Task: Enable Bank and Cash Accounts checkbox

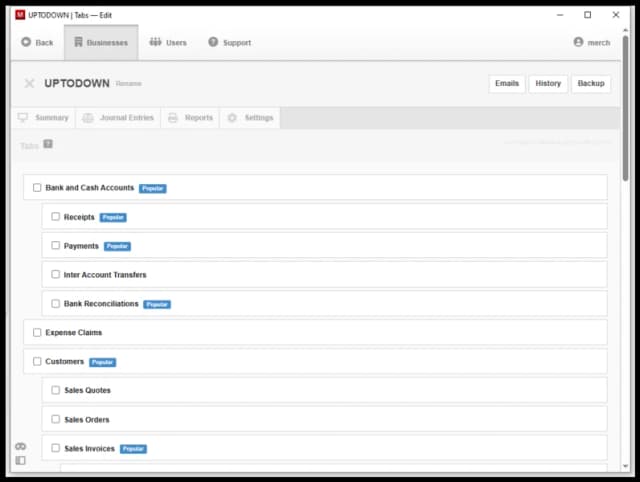Action: tap(37, 188)
